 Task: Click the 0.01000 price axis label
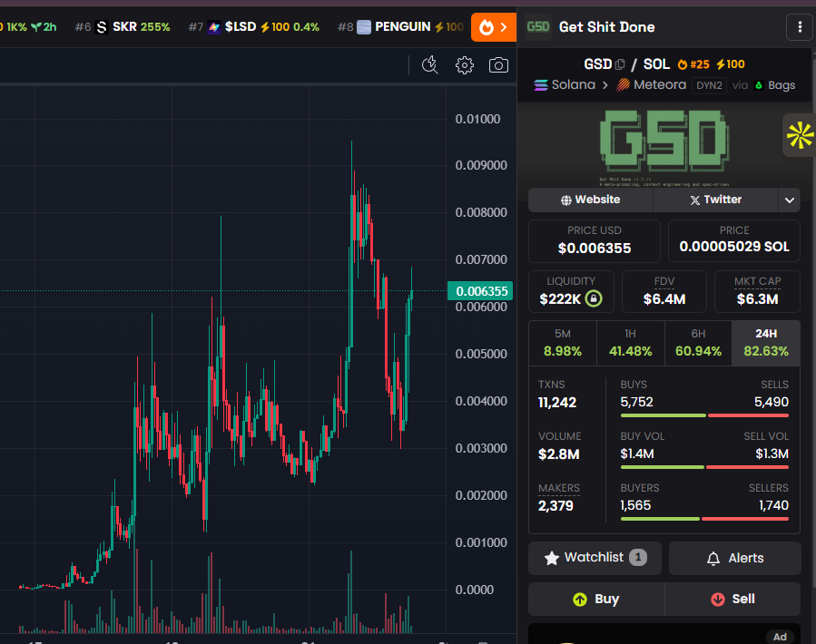point(477,119)
